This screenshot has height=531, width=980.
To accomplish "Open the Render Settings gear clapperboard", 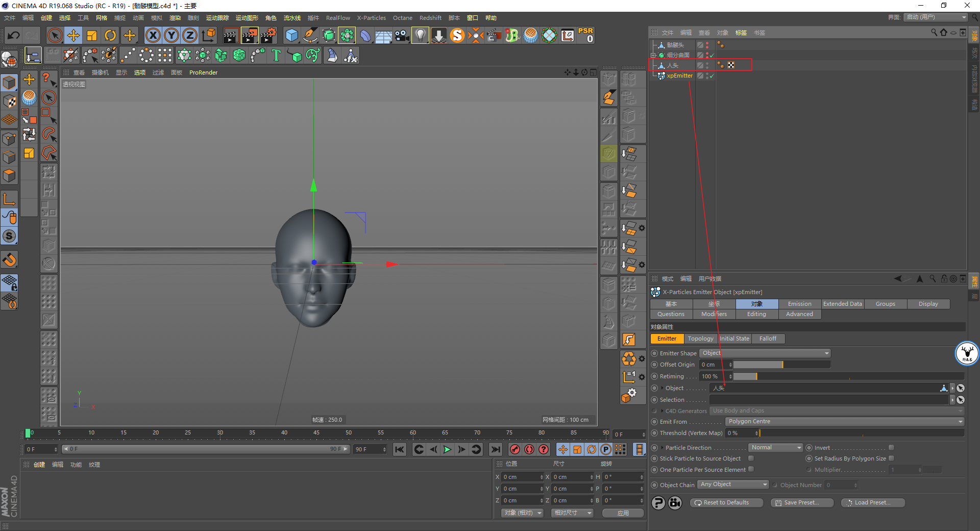I will [268, 35].
